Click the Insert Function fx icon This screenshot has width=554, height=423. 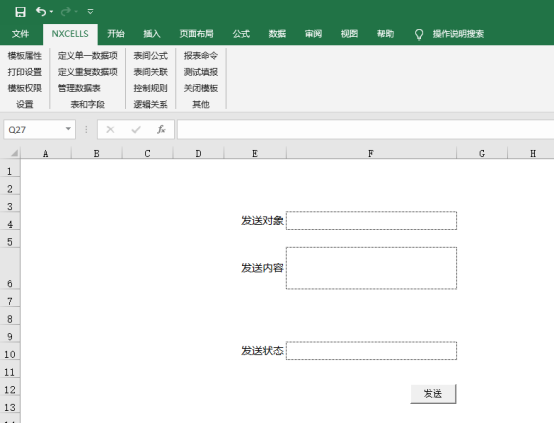[161, 130]
